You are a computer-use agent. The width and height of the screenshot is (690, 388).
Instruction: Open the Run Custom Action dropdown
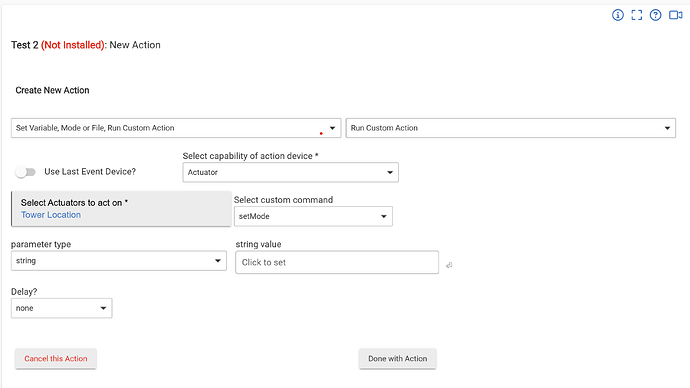click(x=510, y=128)
